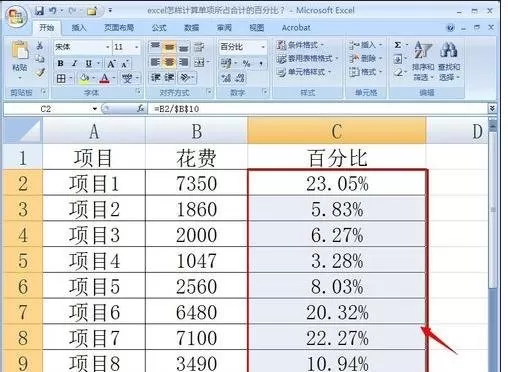Toggle bold formatting
The image size is (508, 372).
(x=61, y=63)
